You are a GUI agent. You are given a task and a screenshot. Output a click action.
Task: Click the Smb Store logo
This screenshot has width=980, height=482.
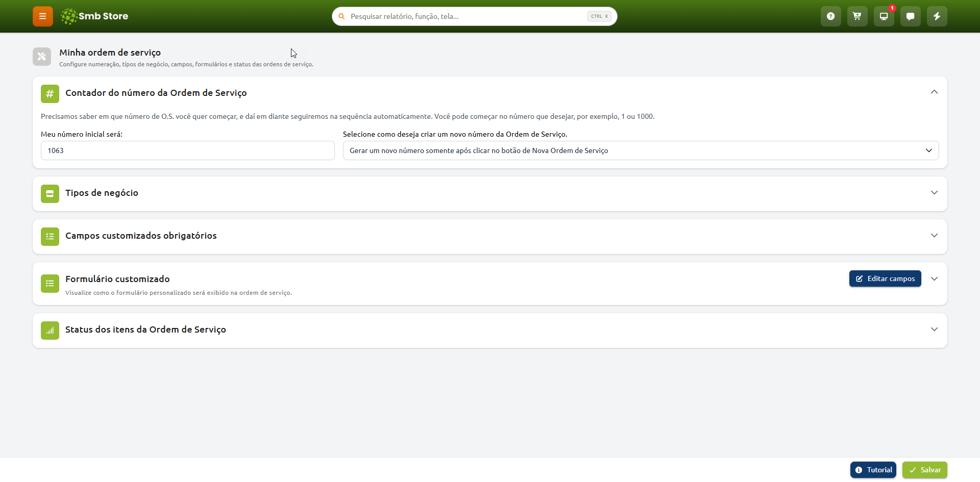[x=94, y=16]
